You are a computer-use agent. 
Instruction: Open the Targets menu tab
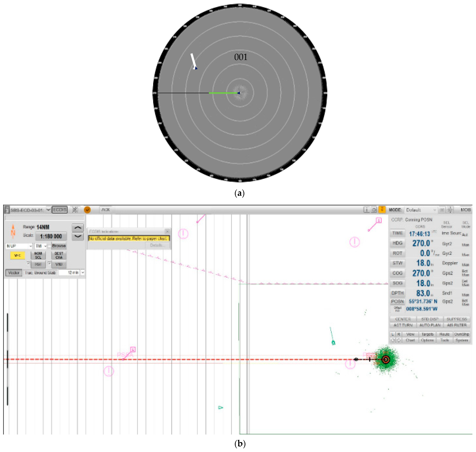(x=427, y=334)
